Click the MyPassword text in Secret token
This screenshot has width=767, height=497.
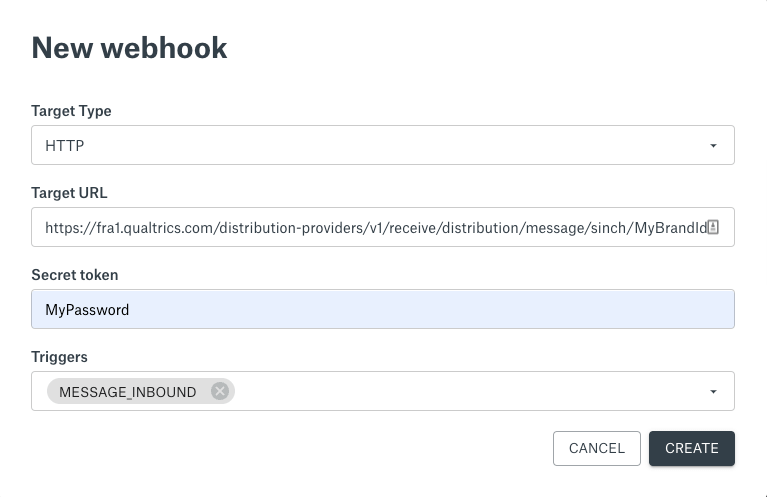point(87,310)
